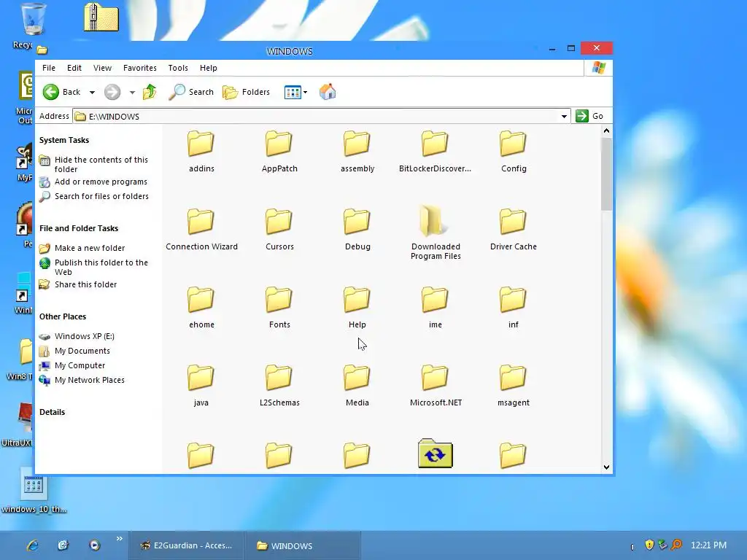Image resolution: width=747 pixels, height=560 pixels.
Task: Select the Debug folder
Action: click(357, 230)
